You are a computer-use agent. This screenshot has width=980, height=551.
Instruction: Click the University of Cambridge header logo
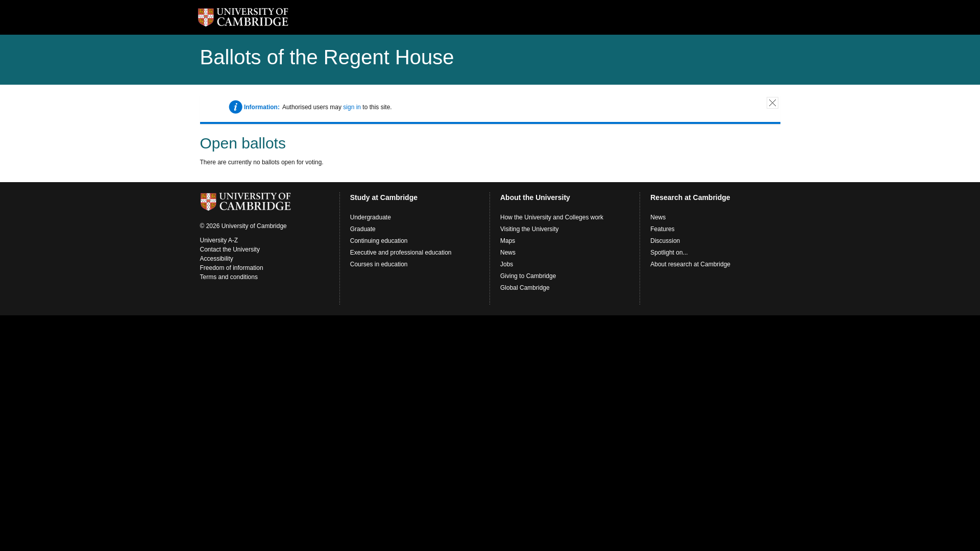pos(243,17)
